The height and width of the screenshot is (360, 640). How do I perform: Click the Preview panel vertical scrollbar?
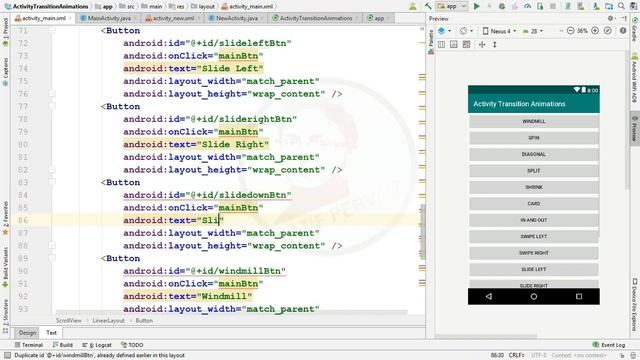pos(627,120)
